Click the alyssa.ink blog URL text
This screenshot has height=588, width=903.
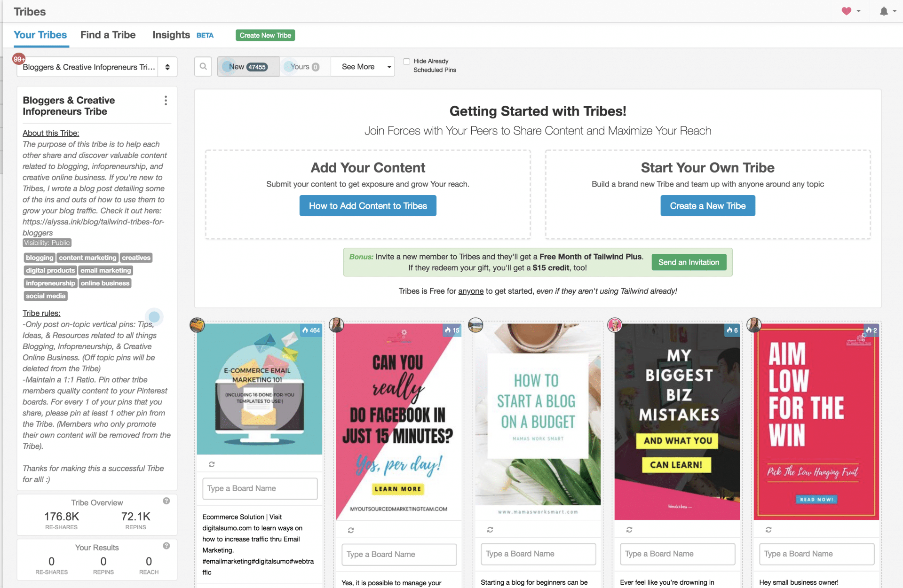(94, 227)
